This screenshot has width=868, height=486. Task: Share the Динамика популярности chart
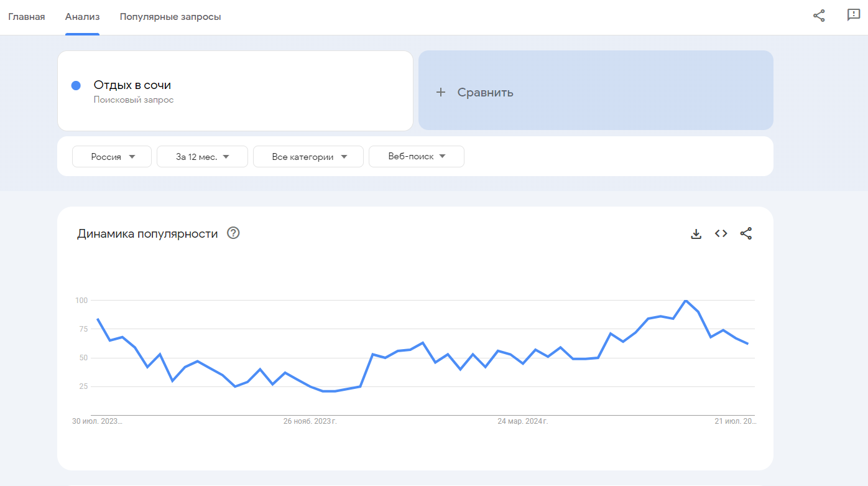tap(746, 233)
